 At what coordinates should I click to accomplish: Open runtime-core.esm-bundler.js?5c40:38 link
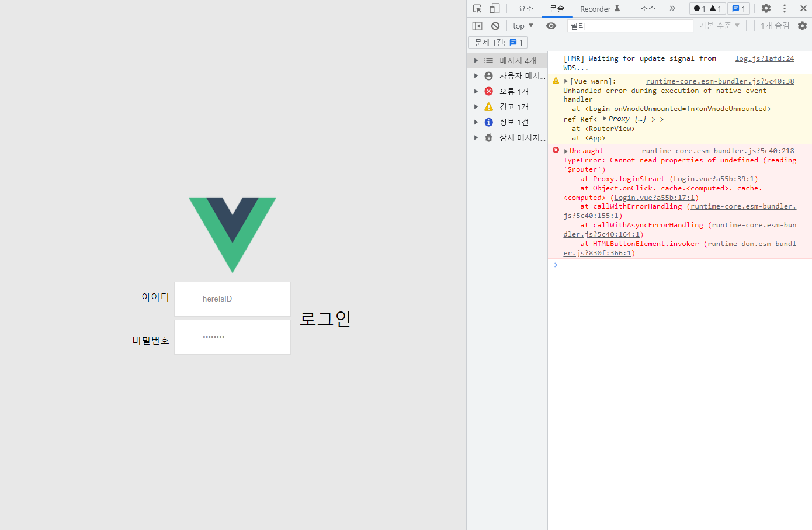pos(720,81)
